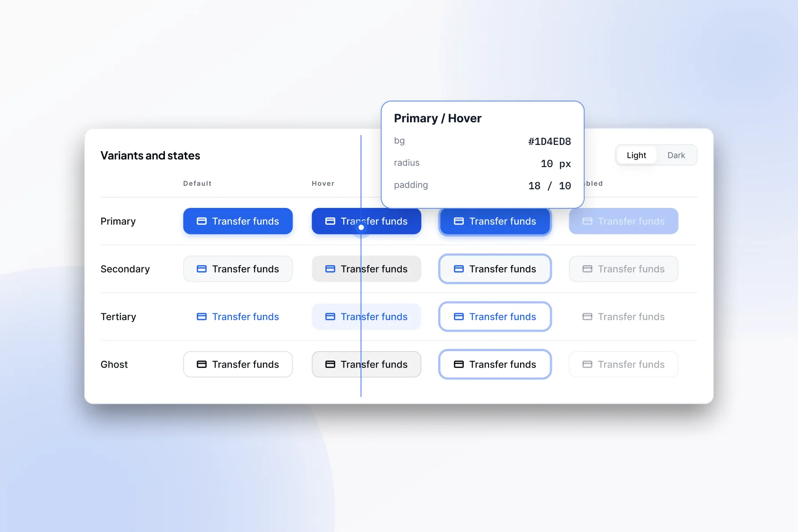This screenshot has height=532, width=798.
Task: Click card icon in Primary focused button
Action: pyautogui.click(x=459, y=221)
